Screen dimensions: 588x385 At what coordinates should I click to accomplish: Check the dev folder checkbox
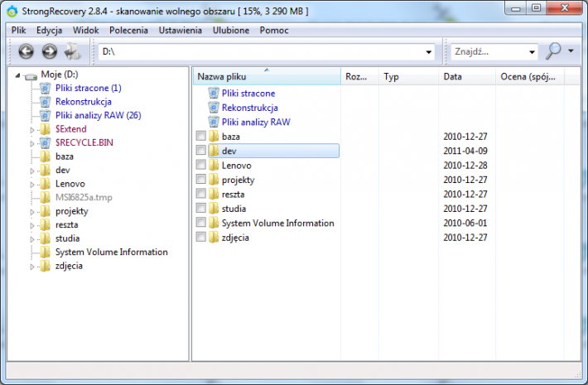coord(201,151)
